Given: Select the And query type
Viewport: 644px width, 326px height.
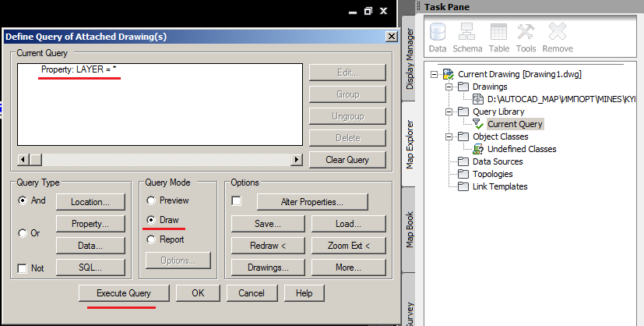Looking at the screenshot, I should pyautogui.click(x=23, y=200).
